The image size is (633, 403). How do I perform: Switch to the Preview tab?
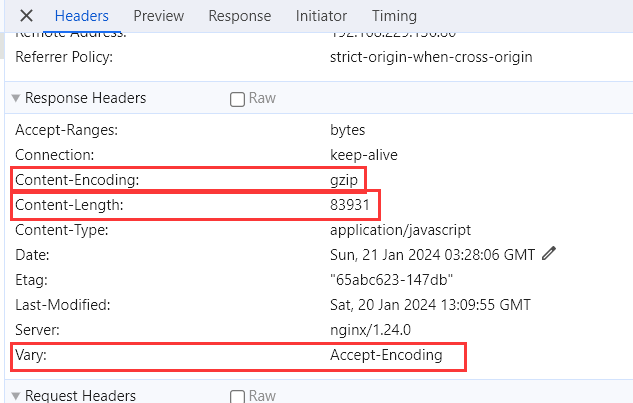point(159,16)
